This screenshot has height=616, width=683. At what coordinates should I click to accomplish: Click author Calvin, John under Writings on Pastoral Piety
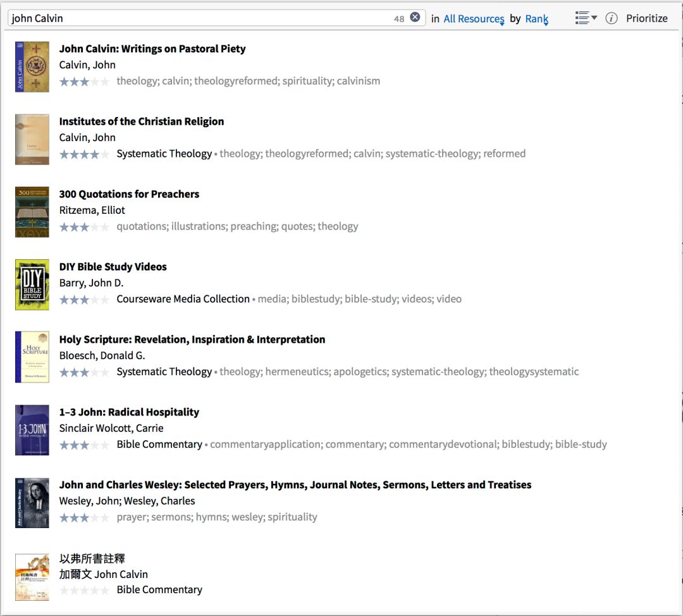tap(87, 65)
